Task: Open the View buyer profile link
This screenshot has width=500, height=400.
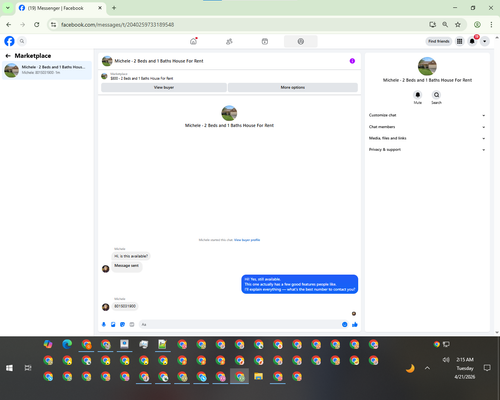Action: point(247,240)
